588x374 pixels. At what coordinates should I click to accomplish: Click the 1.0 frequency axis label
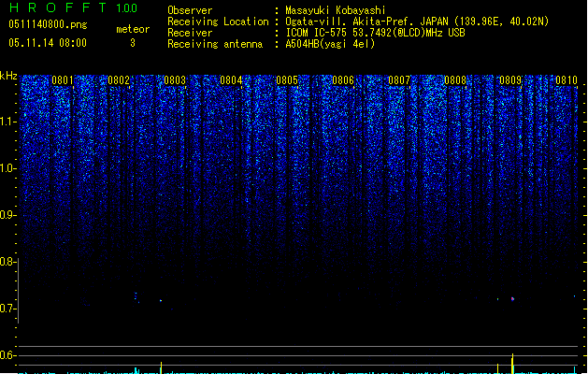coord(7,168)
